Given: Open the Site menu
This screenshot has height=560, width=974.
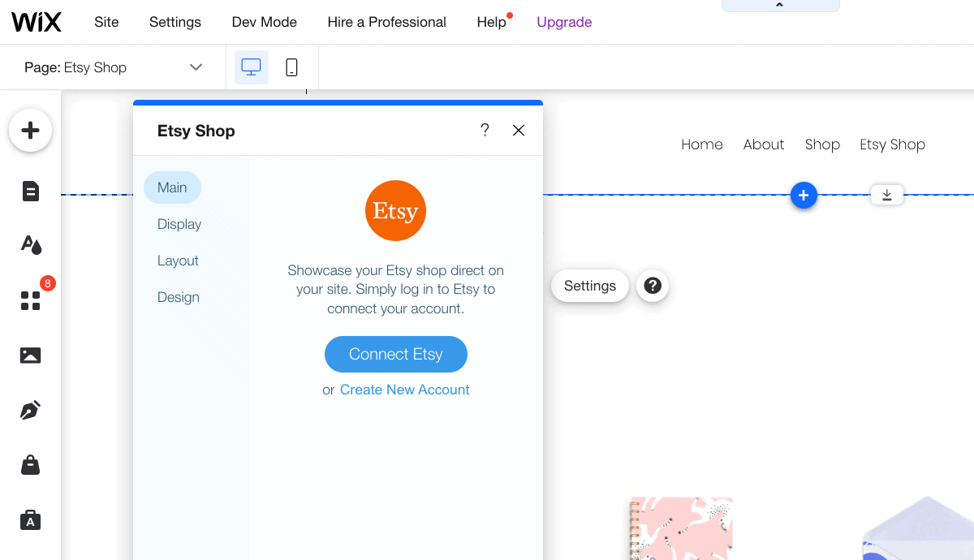Looking at the screenshot, I should 106,22.
